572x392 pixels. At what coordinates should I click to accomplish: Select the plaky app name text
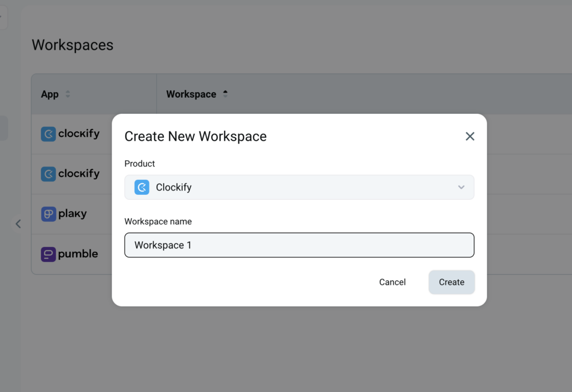[x=73, y=214]
